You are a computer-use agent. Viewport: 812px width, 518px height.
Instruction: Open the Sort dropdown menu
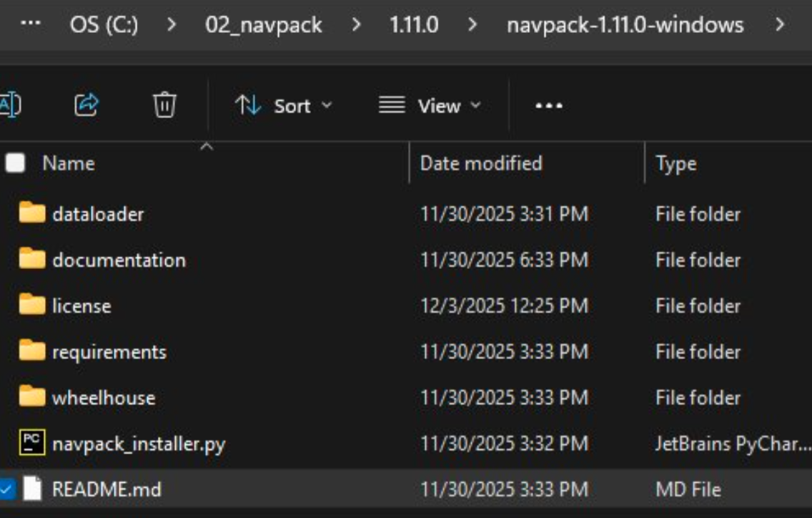[x=283, y=106]
